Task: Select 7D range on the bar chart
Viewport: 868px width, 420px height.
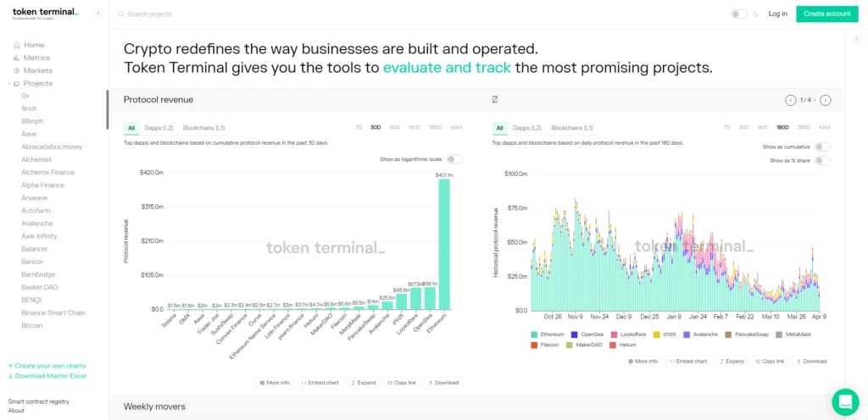Action: pyautogui.click(x=359, y=128)
